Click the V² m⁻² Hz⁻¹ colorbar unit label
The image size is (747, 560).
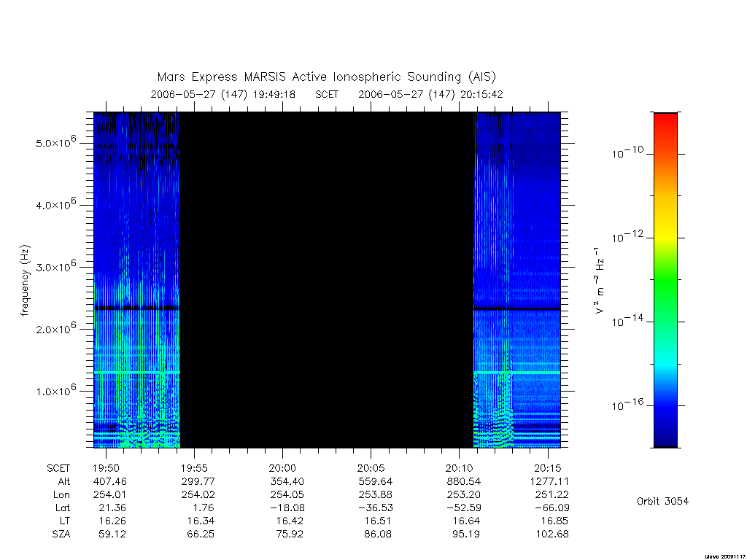click(600, 281)
